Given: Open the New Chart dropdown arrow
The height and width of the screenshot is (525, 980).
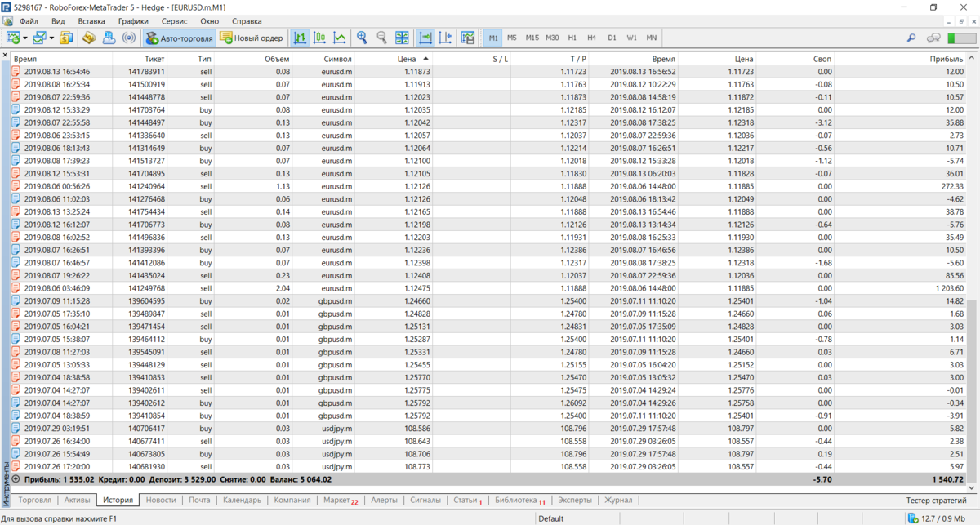Looking at the screenshot, I should click(x=25, y=38).
